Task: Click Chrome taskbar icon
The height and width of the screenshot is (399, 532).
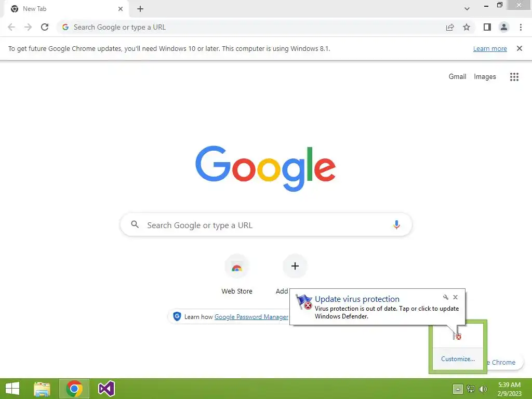Action: 74,389
